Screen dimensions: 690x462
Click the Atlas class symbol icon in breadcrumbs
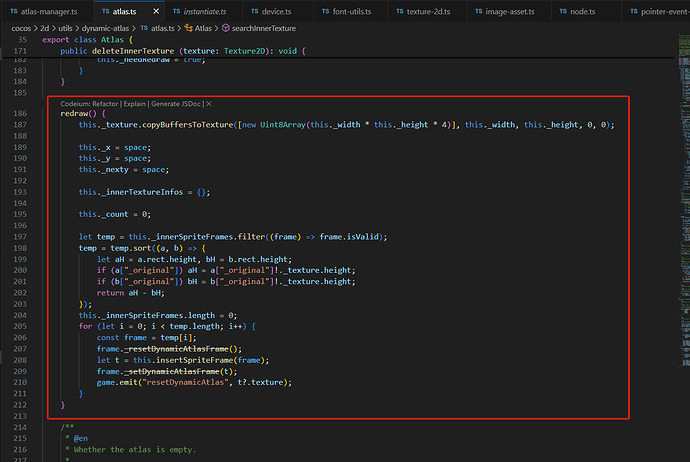pyautogui.click(x=188, y=28)
